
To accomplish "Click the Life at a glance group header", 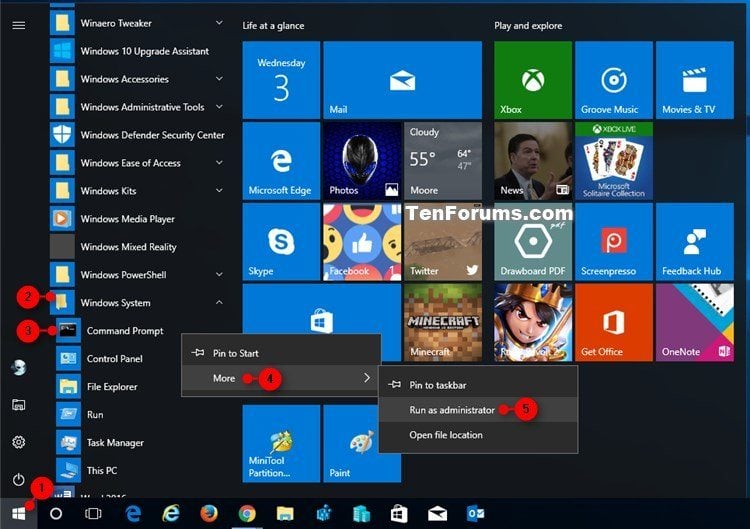I will pos(273,26).
